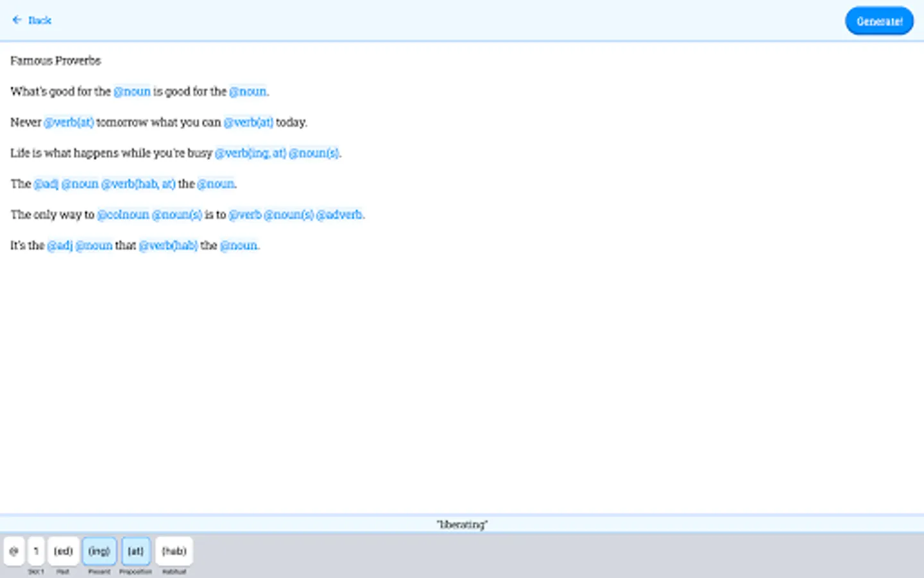This screenshot has height=578, width=924.
Task: Select @verb(hab) in the "It's the" line
Action: coord(168,245)
